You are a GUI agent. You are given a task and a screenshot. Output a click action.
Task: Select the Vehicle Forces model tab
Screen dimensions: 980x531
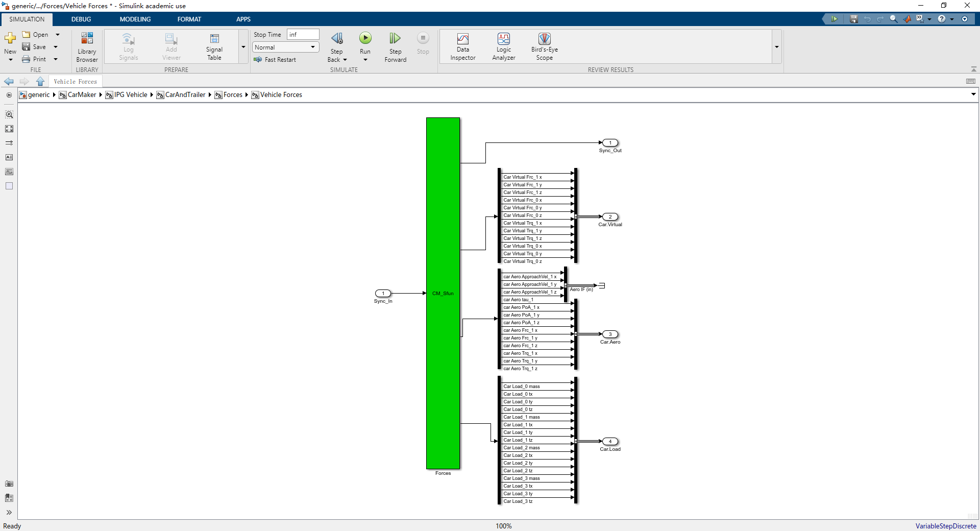point(75,82)
